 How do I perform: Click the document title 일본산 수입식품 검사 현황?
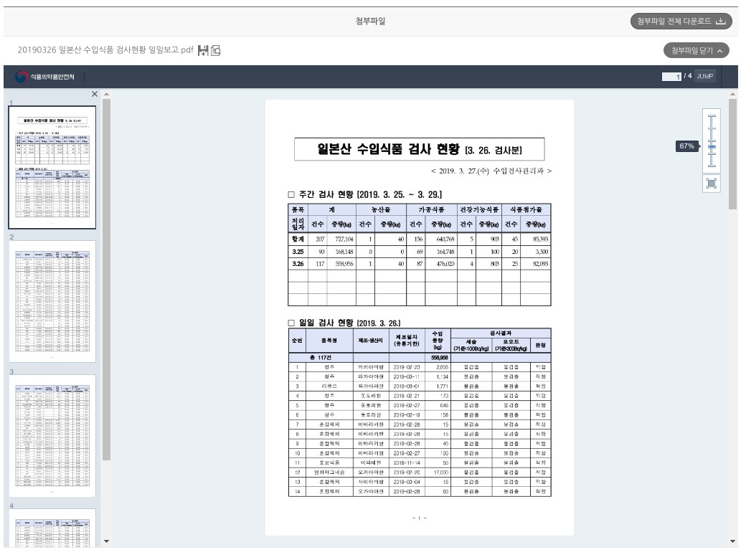point(388,149)
